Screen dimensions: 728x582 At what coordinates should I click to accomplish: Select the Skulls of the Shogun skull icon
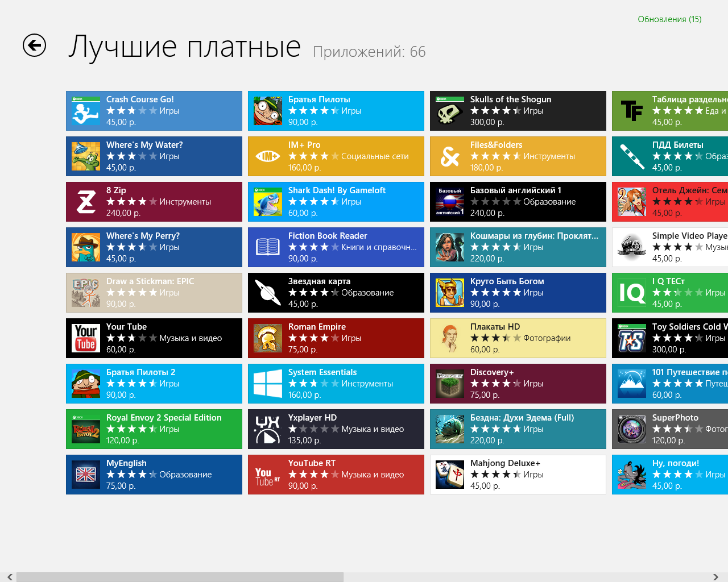[x=450, y=111]
